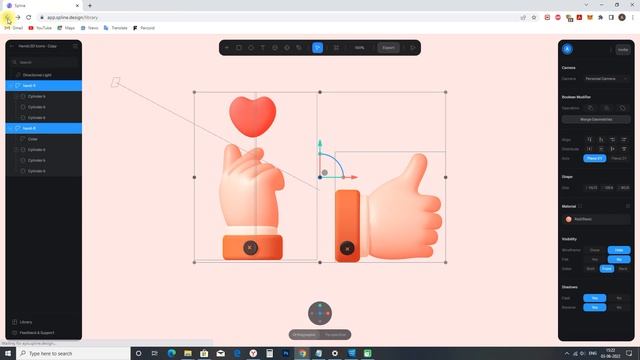Click the rightmost icon in Align row
This screenshot has height=360, width=640.
pyautogui.click(x=624, y=140)
